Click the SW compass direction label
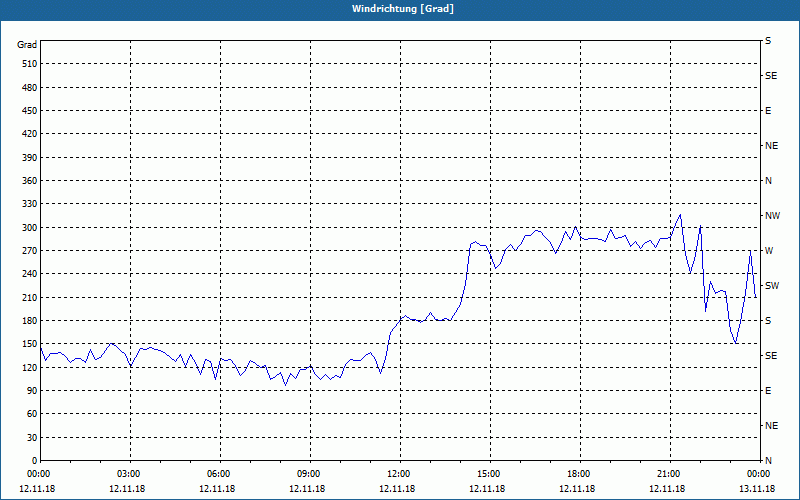Viewport: 800px width, 500px height. [x=772, y=286]
